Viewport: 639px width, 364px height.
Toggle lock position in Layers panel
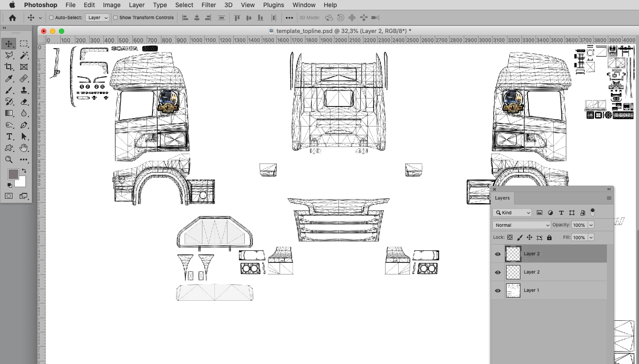click(529, 237)
